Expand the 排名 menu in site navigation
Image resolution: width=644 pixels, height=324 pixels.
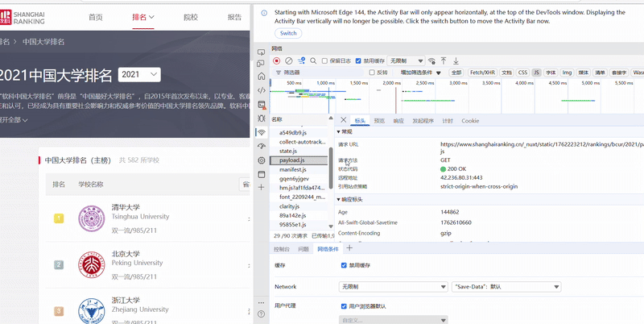pos(143,17)
